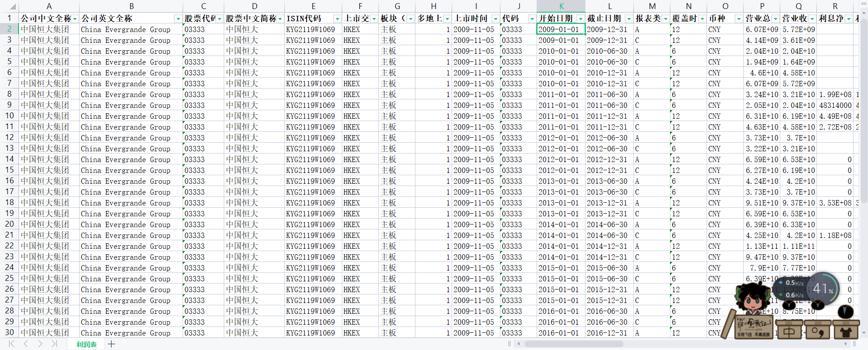Open the 股票中文简称 filter dropdown
Screen dimensions: 868x350
coord(280,19)
